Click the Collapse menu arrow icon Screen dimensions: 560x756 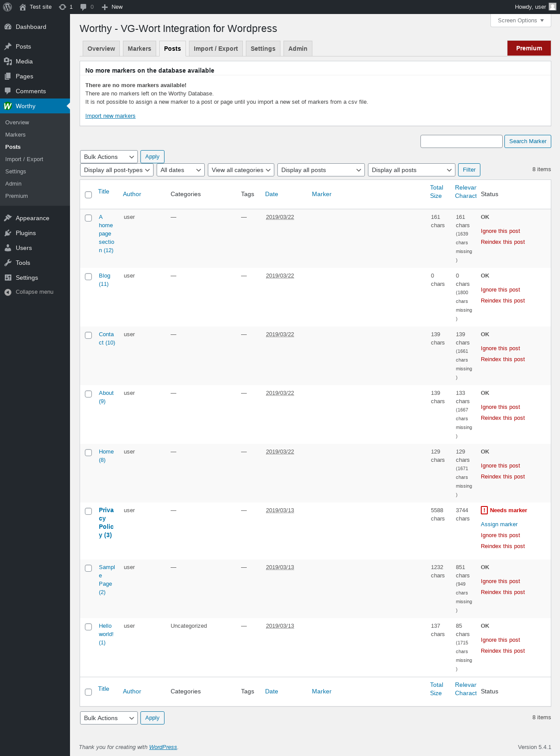click(8, 292)
